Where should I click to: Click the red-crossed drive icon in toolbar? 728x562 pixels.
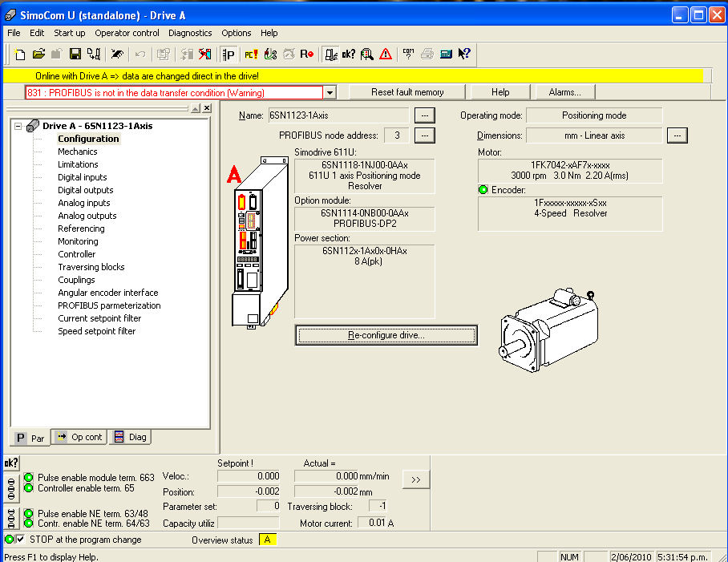coord(204,55)
